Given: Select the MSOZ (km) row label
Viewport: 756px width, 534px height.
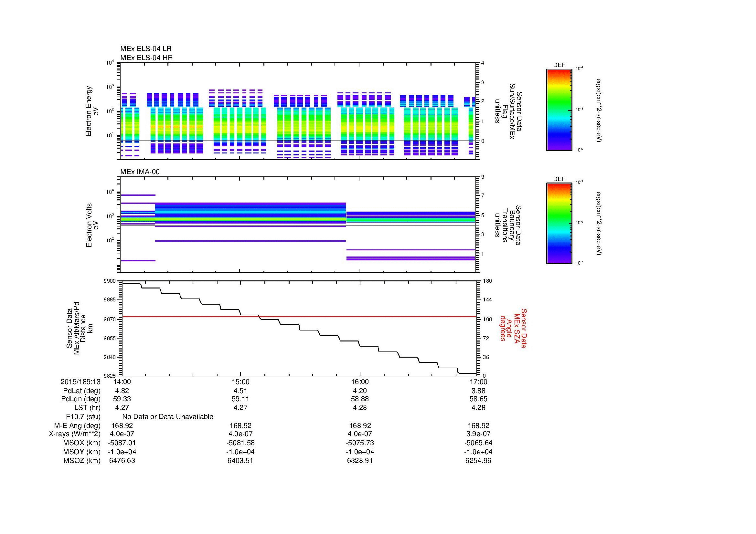Looking at the screenshot, I should click(82, 461).
